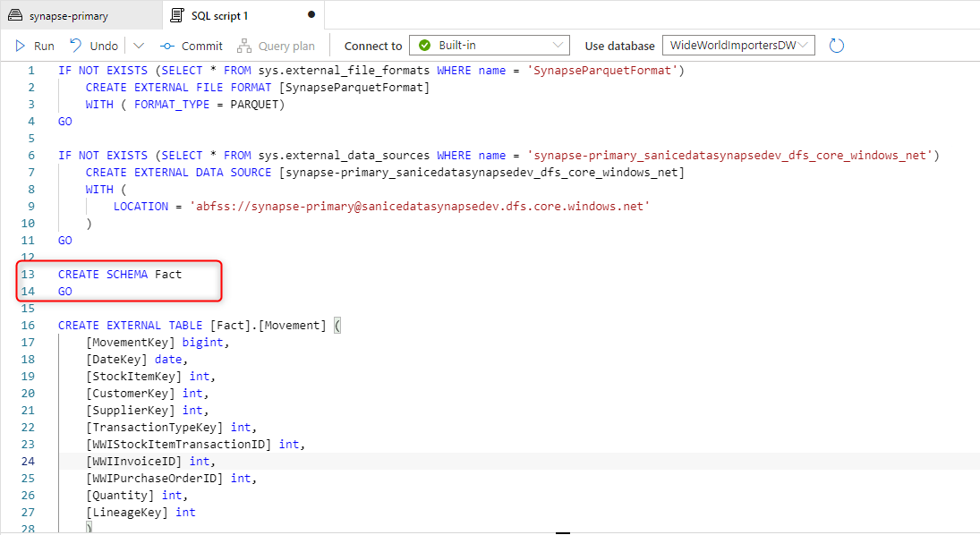980x535 pixels.
Task: Click the GO statement on line 14
Action: [x=65, y=292]
